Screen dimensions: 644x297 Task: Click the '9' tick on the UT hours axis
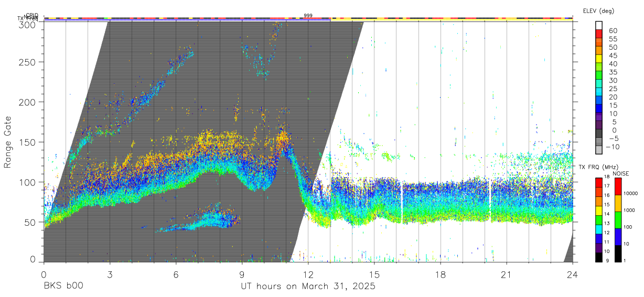(x=242, y=274)
